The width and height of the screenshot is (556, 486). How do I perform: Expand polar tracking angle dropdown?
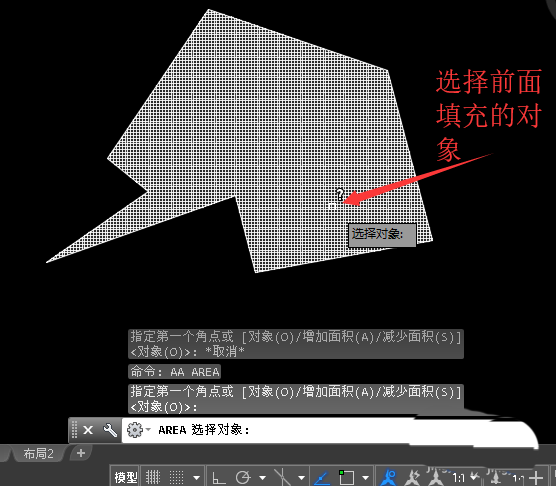pyautogui.click(x=262, y=478)
